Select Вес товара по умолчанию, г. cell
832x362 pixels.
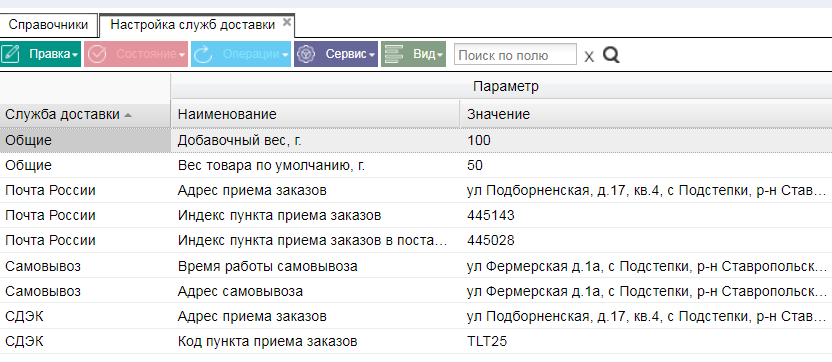pyautogui.click(x=315, y=166)
